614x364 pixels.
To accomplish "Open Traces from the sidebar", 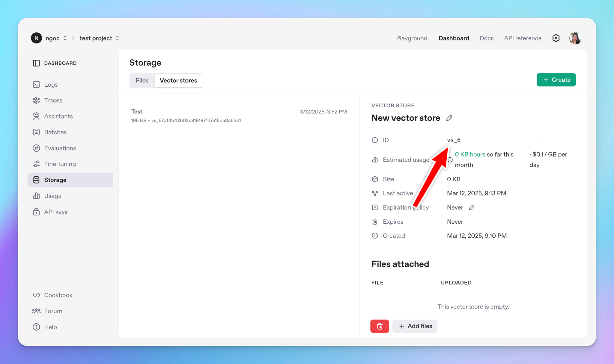I will point(53,100).
